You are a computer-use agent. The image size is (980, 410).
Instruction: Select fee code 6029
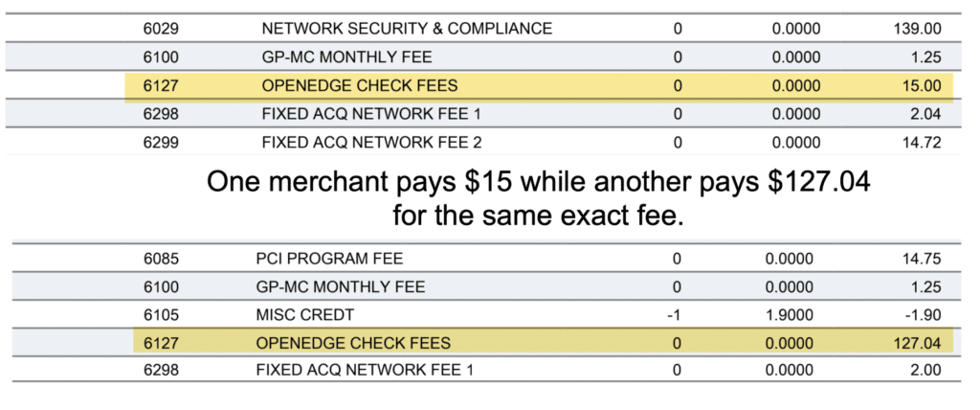coord(160,29)
